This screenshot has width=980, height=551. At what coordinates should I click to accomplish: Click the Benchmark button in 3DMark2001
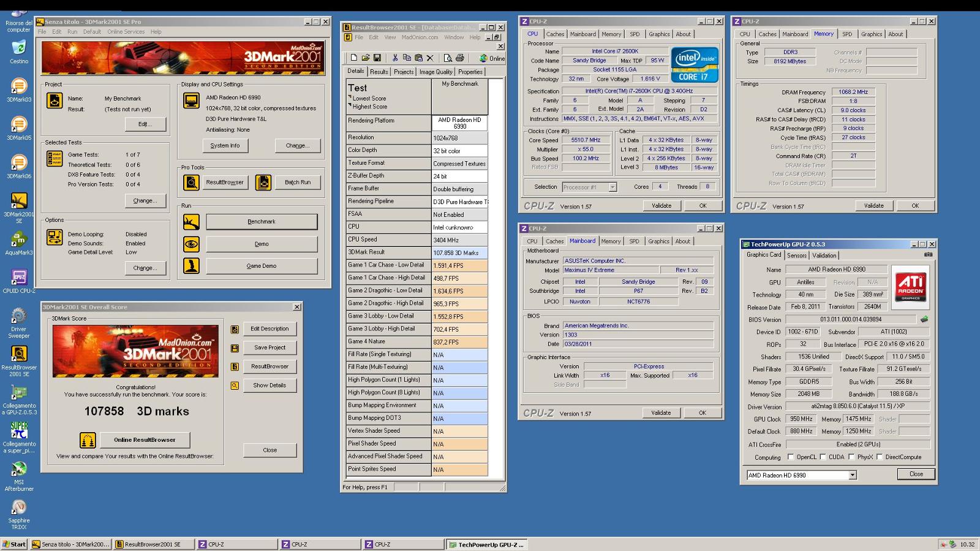(262, 222)
